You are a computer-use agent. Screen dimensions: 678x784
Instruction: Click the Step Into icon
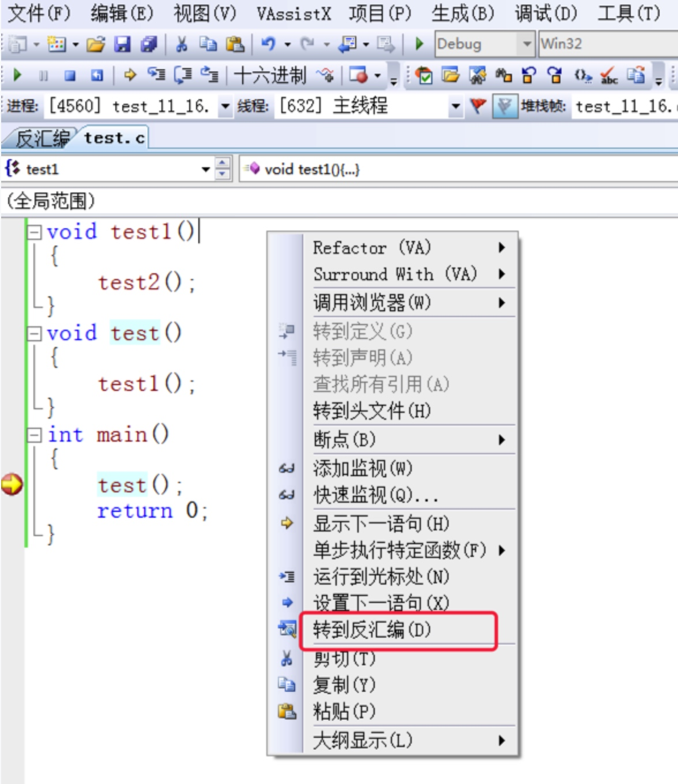[156, 75]
